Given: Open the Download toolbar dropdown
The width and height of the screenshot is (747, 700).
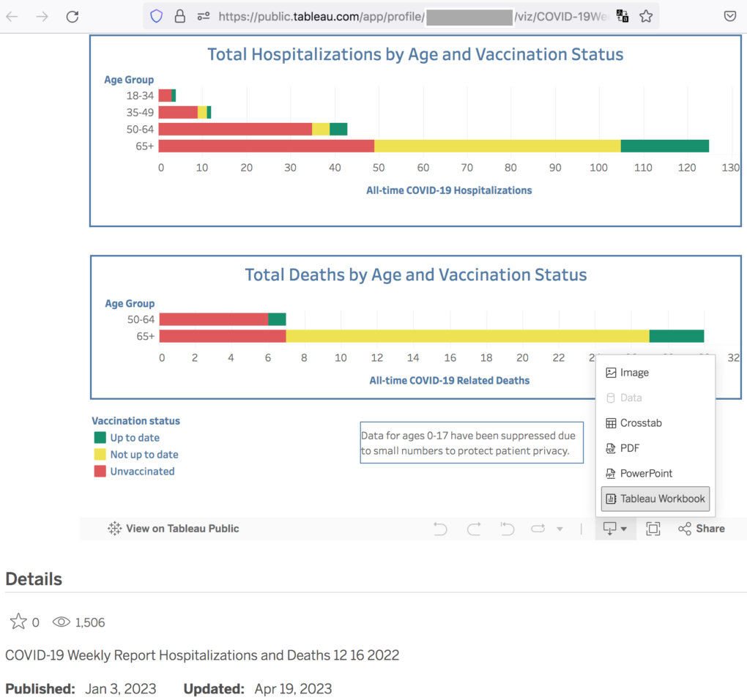Looking at the screenshot, I should pyautogui.click(x=614, y=529).
